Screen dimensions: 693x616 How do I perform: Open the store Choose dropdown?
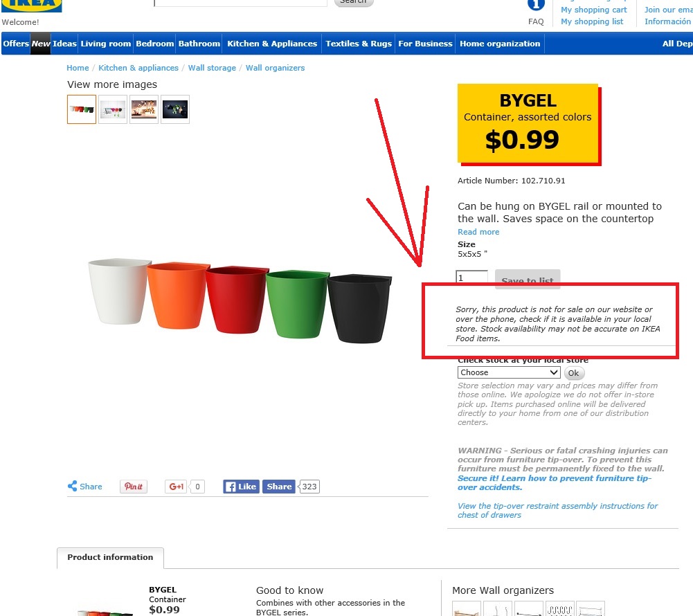click(x=509, y=372)
